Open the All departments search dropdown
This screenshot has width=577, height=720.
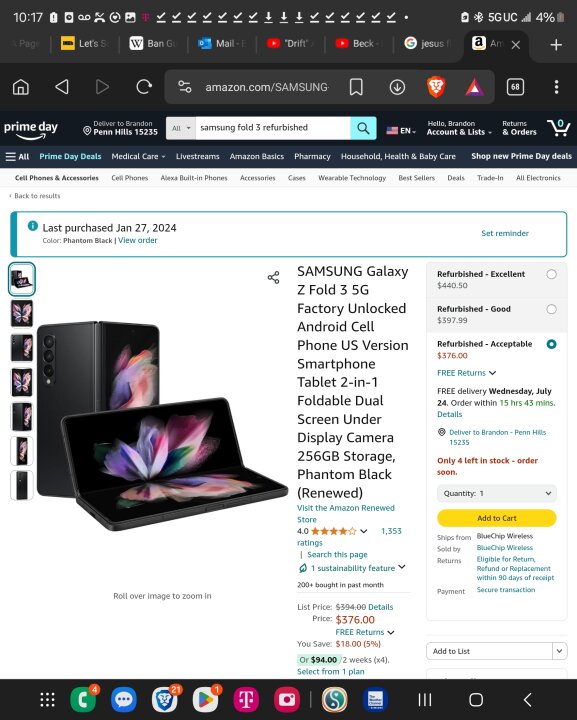pyautogui.click(x=181, y=128)
